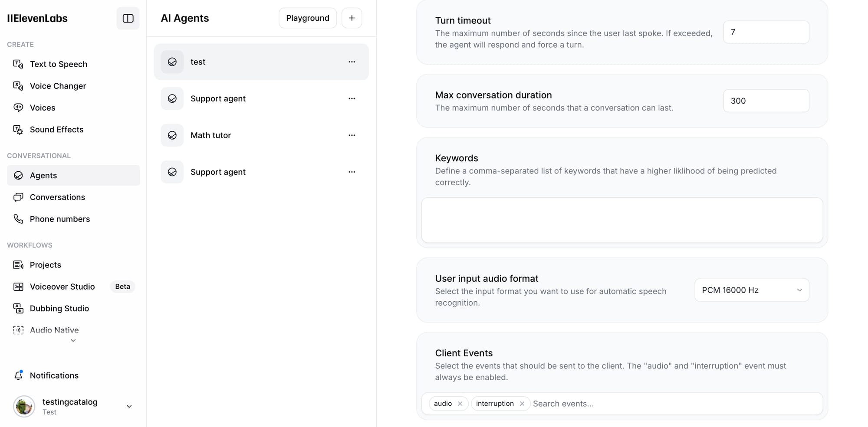This screenshot has width=868, height=427.
Task: Remove the interruption event tag
Action: [522, 404]
